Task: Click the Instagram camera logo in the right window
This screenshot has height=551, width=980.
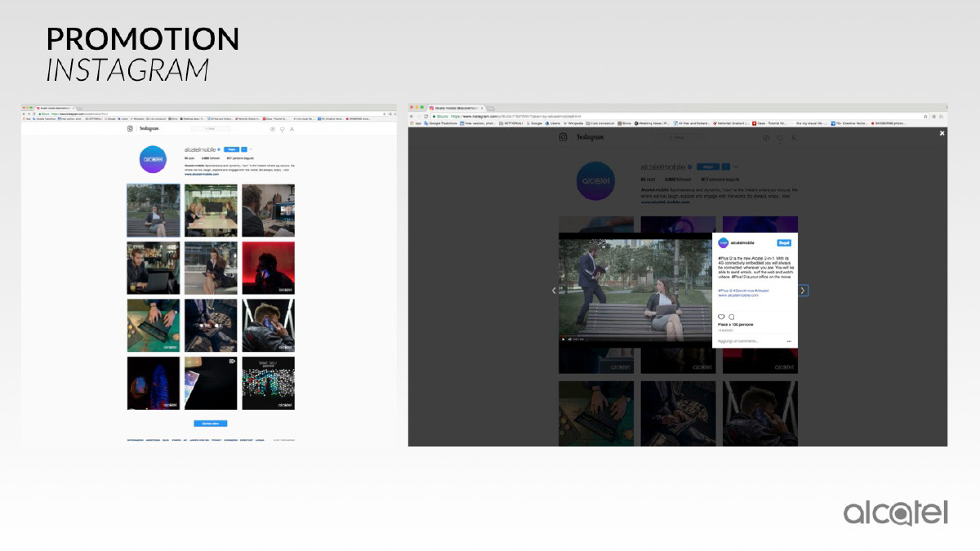Action: click(x=563, y=137)
